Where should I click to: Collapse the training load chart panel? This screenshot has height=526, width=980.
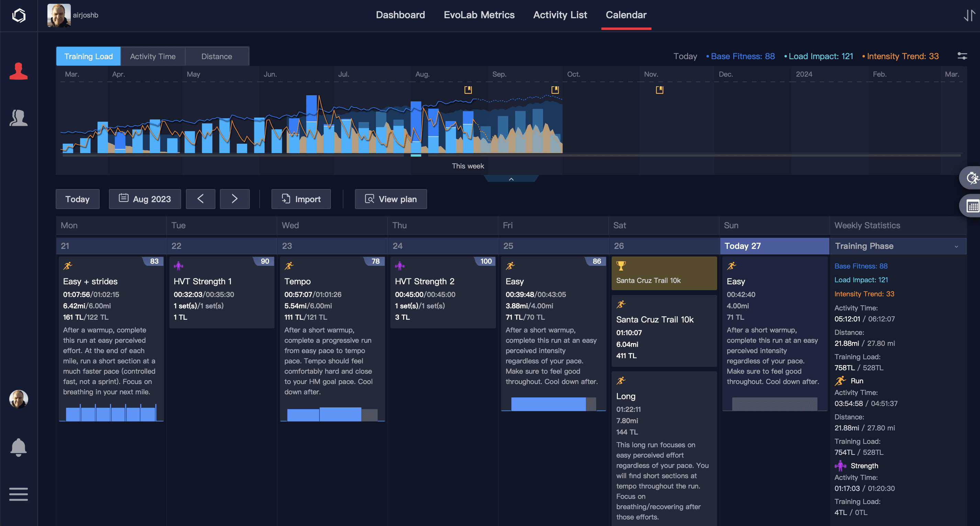click(511, 179)
